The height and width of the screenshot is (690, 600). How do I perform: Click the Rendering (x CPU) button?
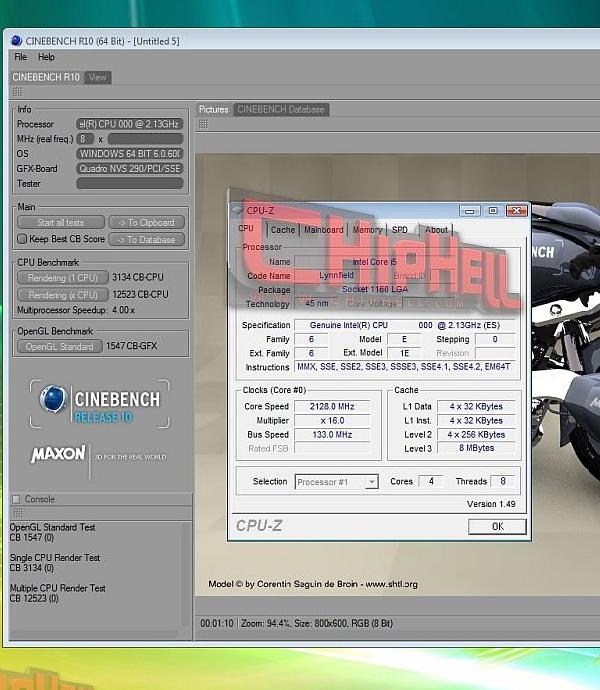pyautogui.click(x=63, y=295)
